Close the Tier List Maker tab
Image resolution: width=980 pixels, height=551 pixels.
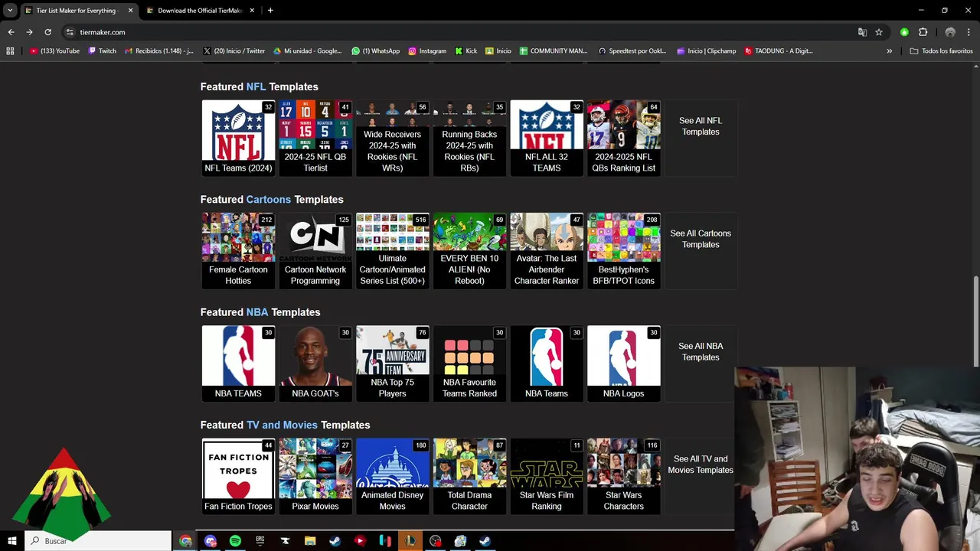click(130, 11)
